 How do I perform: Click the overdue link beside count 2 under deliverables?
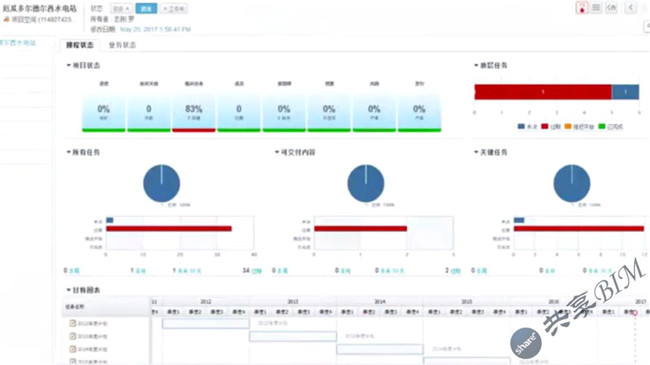point(455,271)
